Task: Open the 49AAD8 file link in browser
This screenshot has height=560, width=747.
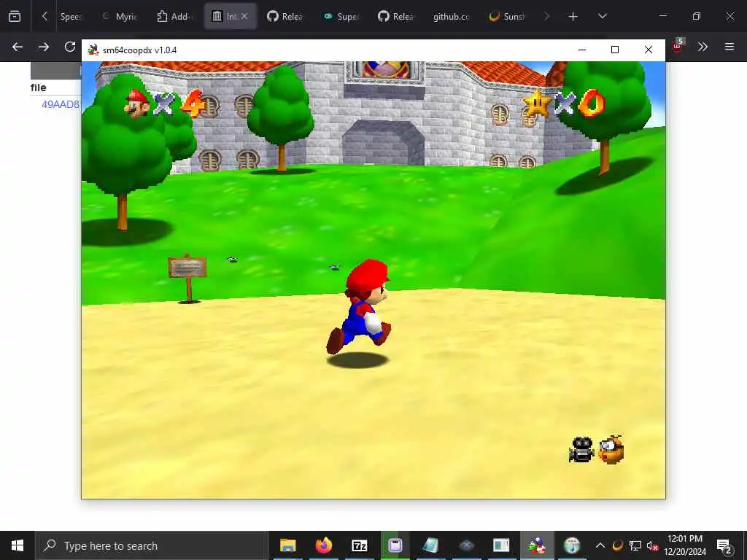Action: [61, 104]
